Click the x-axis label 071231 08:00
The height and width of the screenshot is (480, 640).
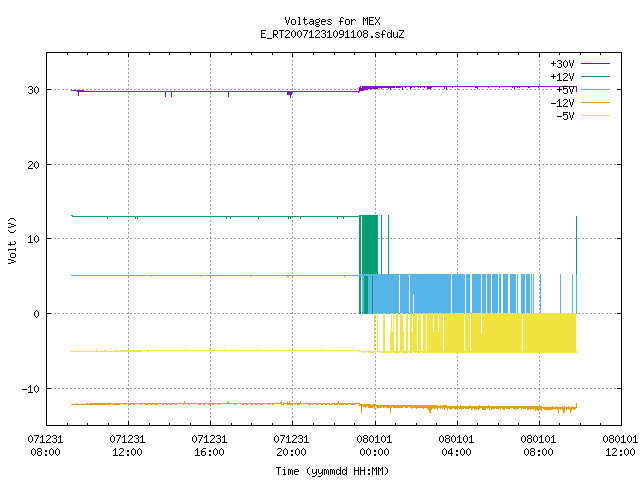tap(45, 446)
